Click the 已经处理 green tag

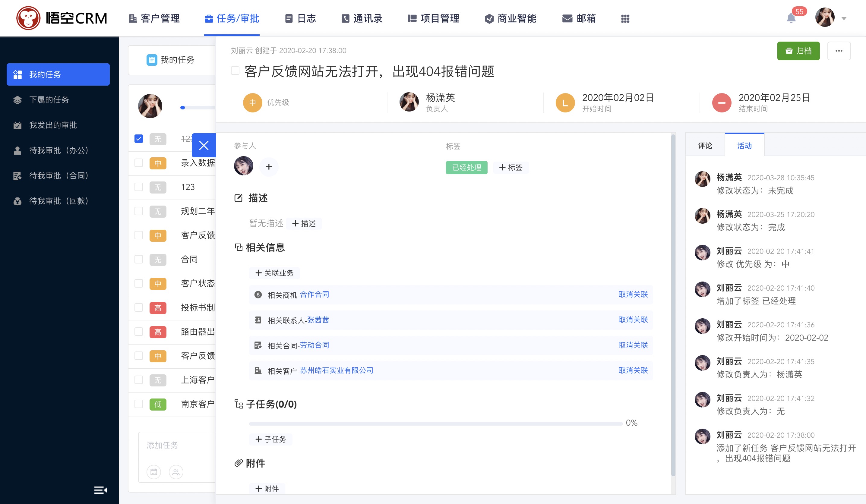(x=466, y=167)
